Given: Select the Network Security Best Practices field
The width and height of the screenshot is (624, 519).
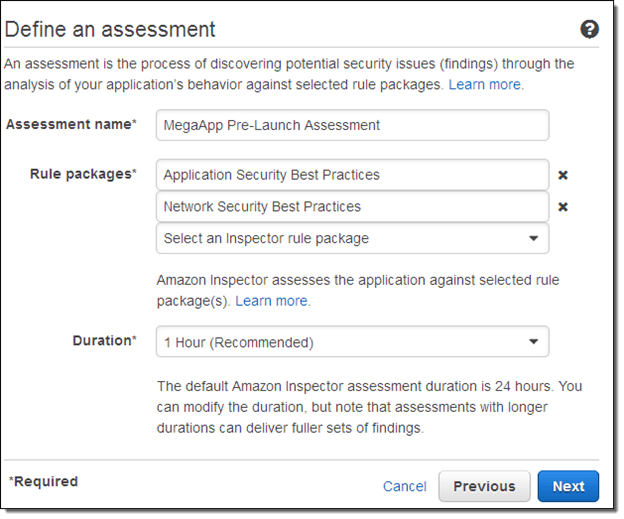Looking at the screenshot, I should [x=353, y=207].
